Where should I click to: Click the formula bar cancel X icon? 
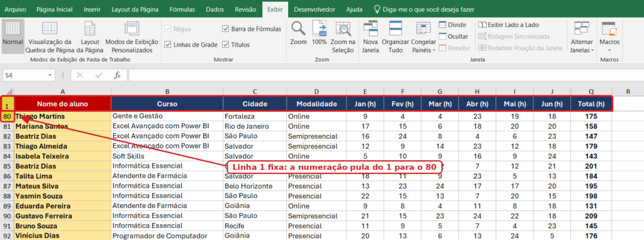pos(80,75)
